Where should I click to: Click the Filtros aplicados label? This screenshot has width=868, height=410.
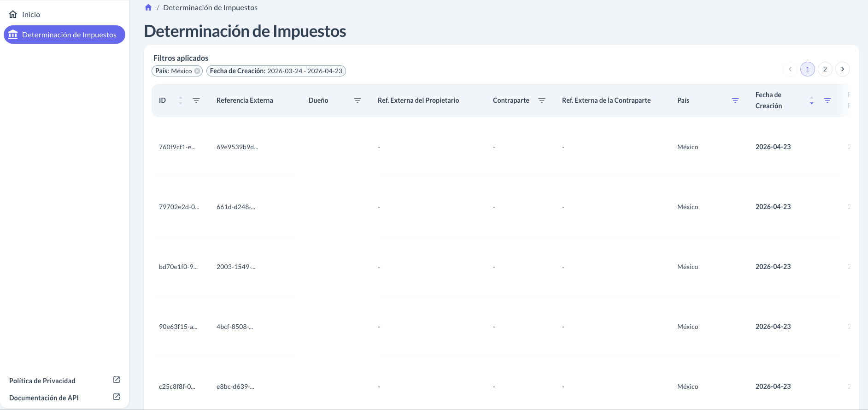tap(181, 58)
